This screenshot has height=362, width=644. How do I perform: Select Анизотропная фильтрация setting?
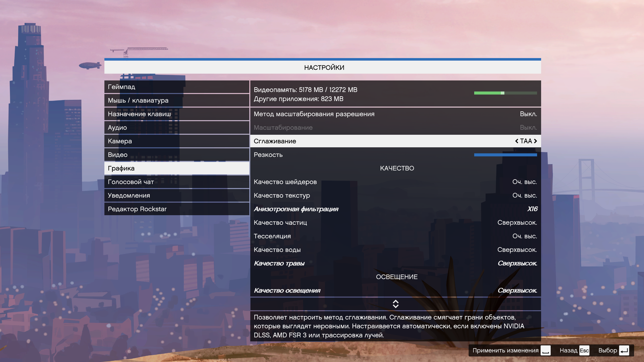pos(395,209)
